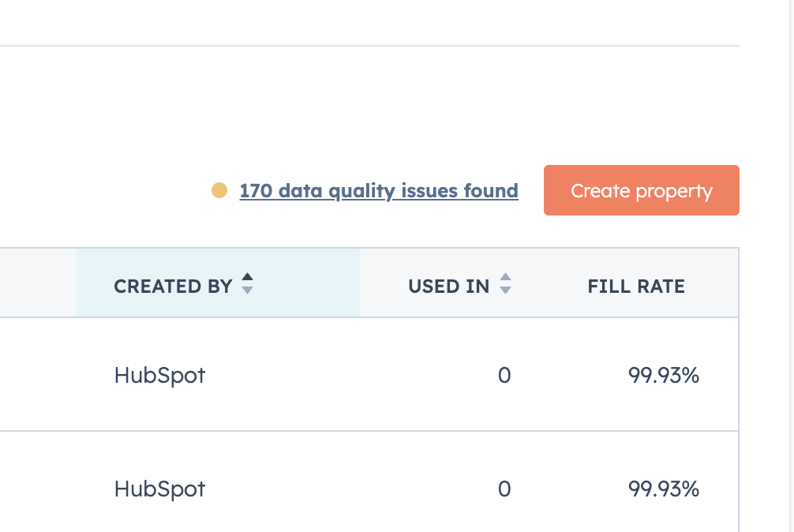This screenshot has width=794, height=532.
Task: Select the FILL RATE column header
Action: click(x=635, y=286)
